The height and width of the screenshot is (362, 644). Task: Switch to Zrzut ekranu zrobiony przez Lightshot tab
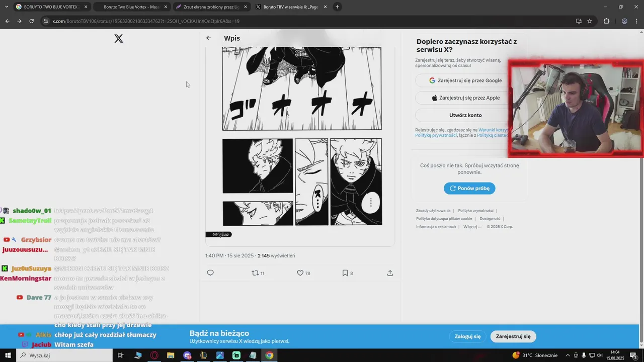tap(211, 7)
